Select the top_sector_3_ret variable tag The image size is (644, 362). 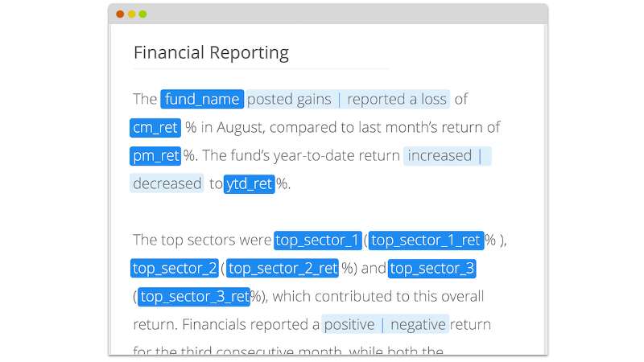[194, 296]
